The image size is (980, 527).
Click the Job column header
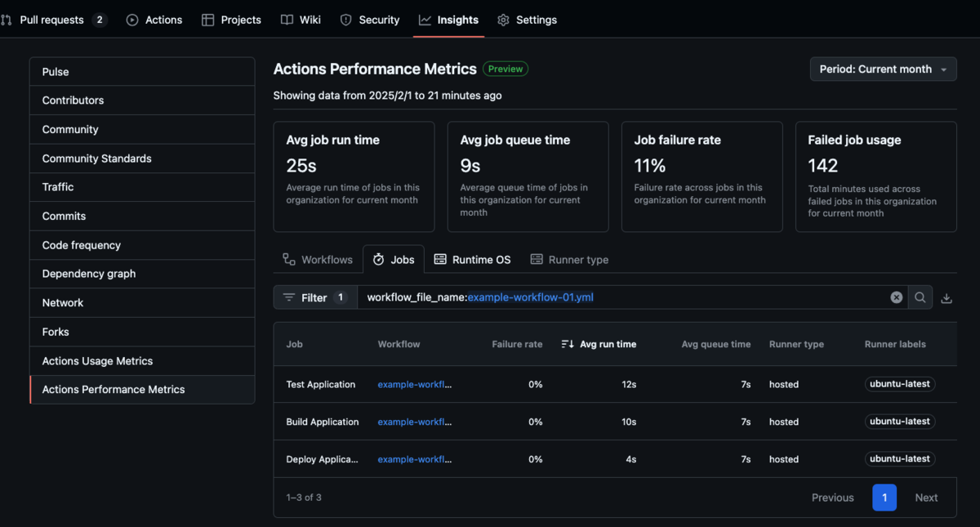point(294,344)
